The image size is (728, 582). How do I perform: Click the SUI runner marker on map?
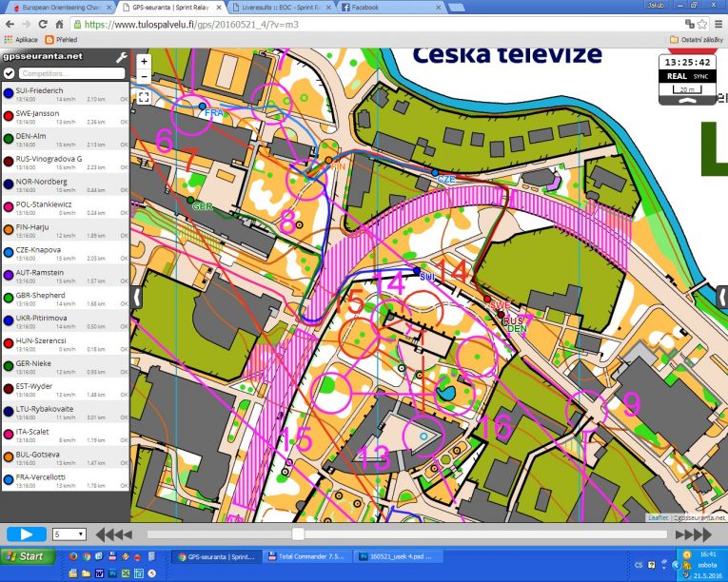(417, 271)
